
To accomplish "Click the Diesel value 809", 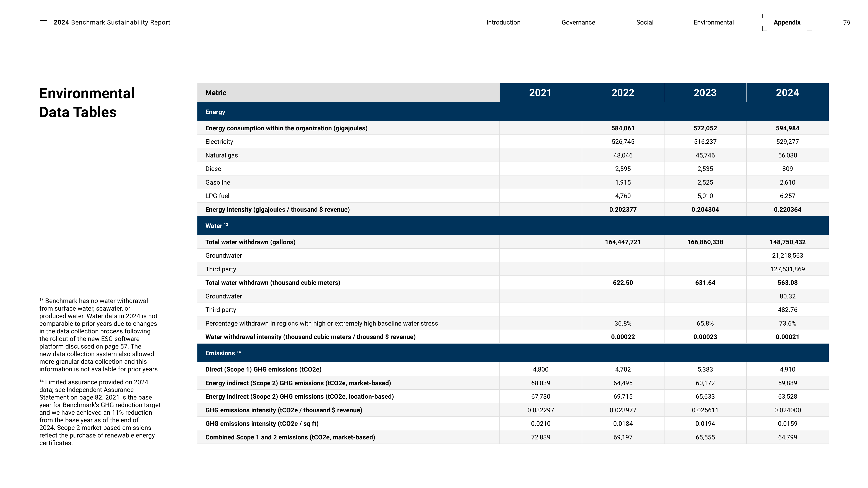I will pyautogui.click(x=788, y=169).
